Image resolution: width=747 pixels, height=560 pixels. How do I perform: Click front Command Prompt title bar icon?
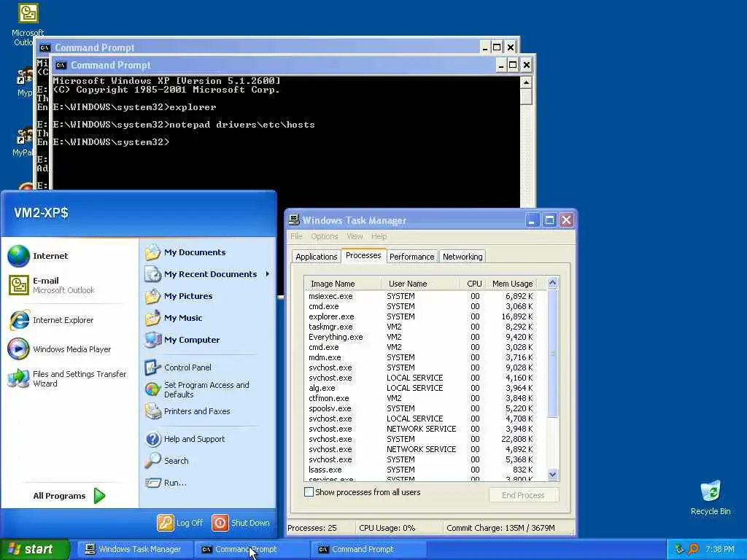click(x=61, y=65)
